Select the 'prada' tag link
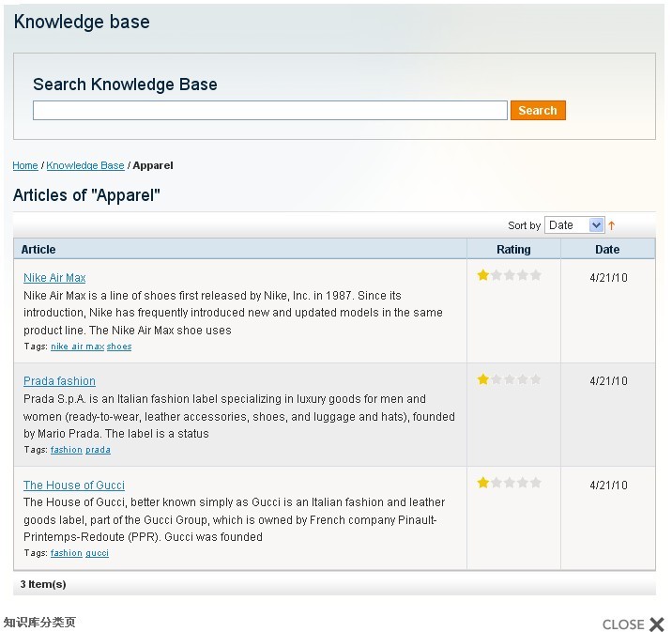The width and height of the screenshot is (672, 632). tap(99, 450)
